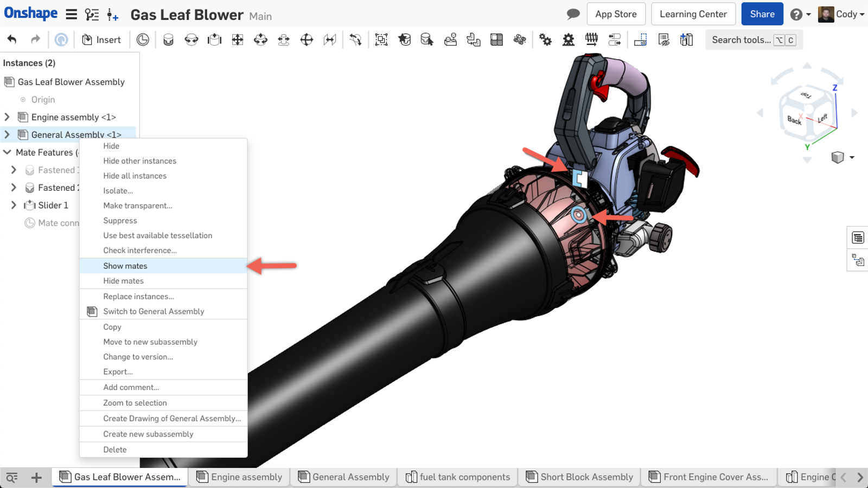
Task: Expand Engine assembly <1> in instance tree
Action: point(7,117)
